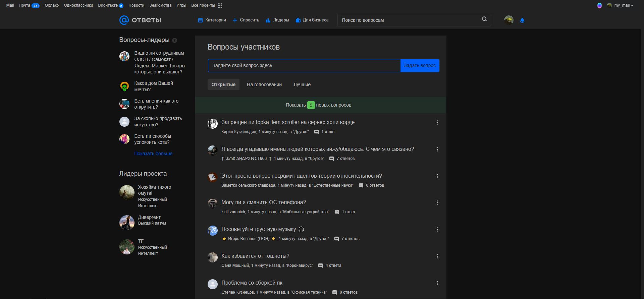644x299 pixels.
Task: Open options menu for сборкой пк question
Action: point(437,283)
